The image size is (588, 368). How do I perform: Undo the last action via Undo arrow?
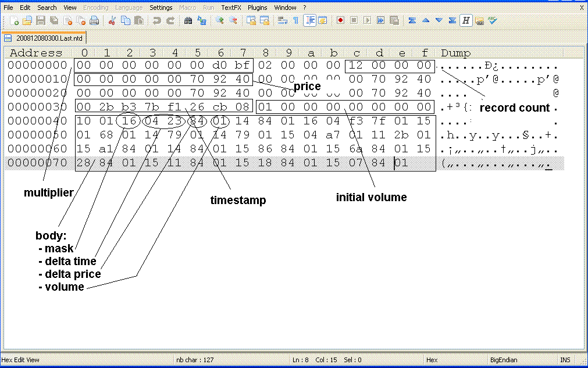pyautogui.click(x=157, y=20)
